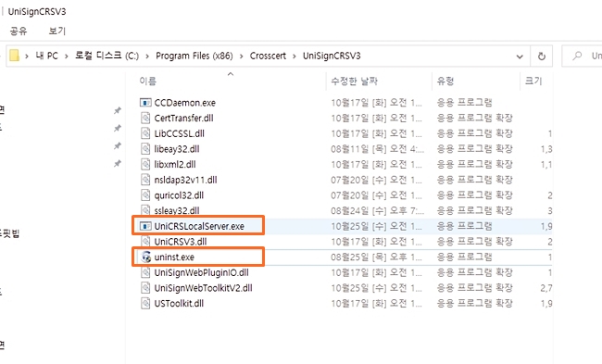Select the CertTransfer.dll file icon
Viewport: 602px width, 364px height.
(145, 118)
